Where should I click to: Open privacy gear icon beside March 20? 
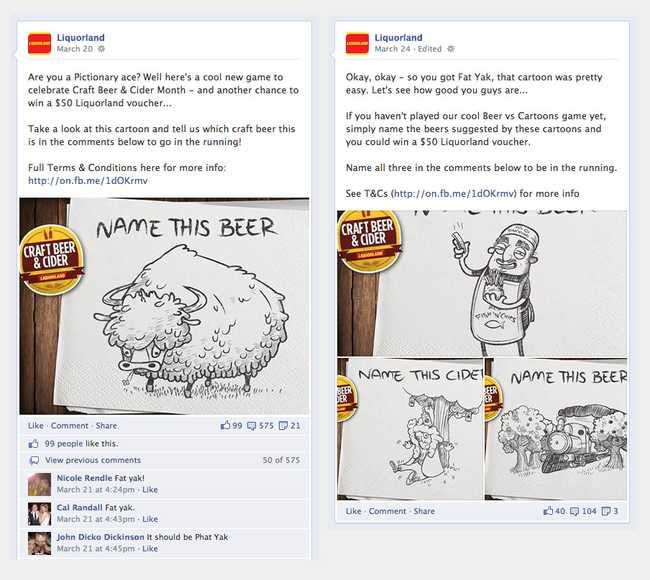coord(101,49)
